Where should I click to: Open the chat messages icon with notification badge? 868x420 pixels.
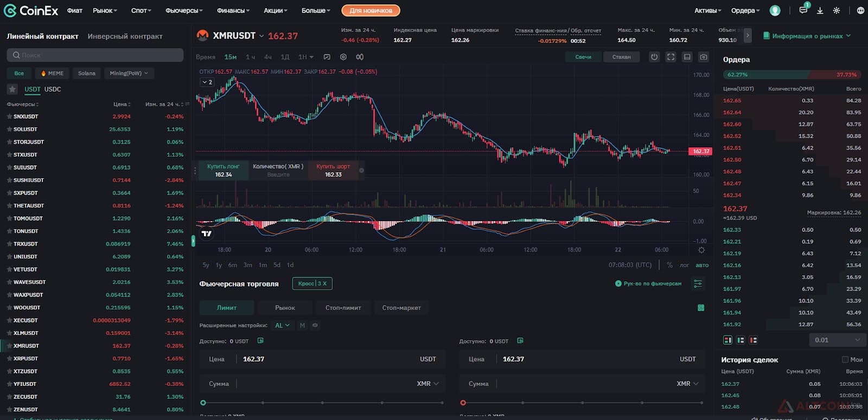(803, 10)
